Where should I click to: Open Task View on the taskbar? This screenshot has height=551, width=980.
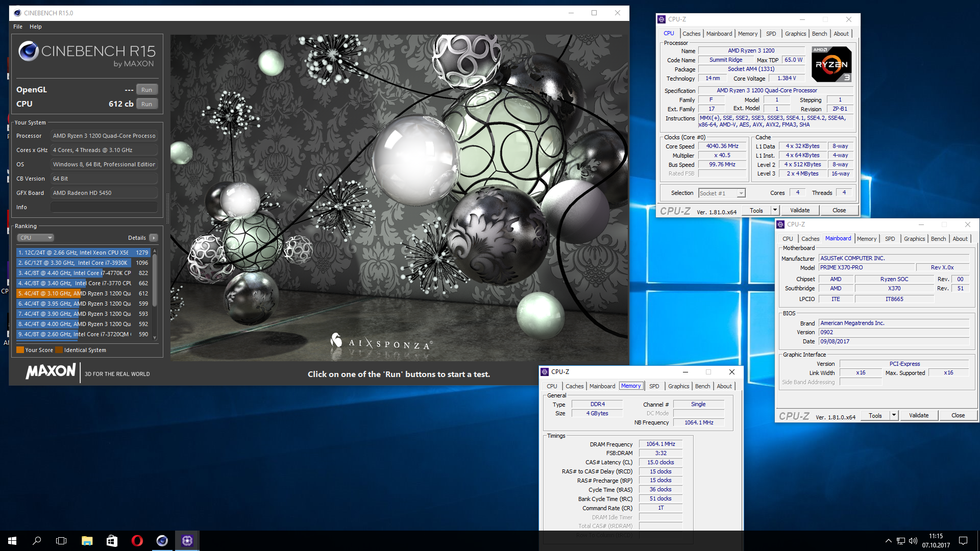61,541
